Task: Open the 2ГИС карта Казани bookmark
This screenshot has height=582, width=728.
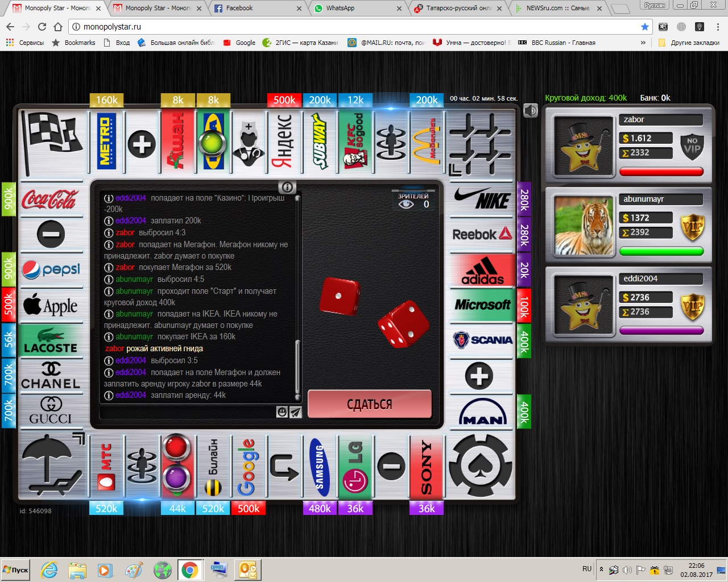Action: 300,43
